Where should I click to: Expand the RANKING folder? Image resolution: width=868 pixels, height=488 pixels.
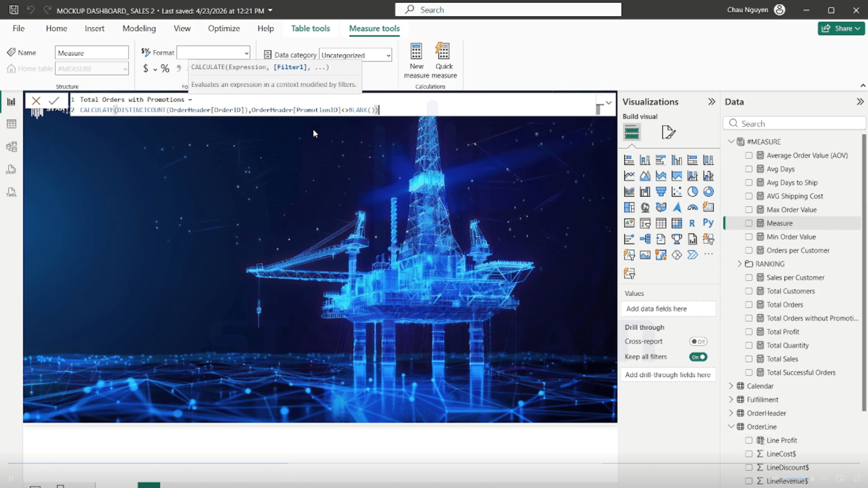pos(740,264)
